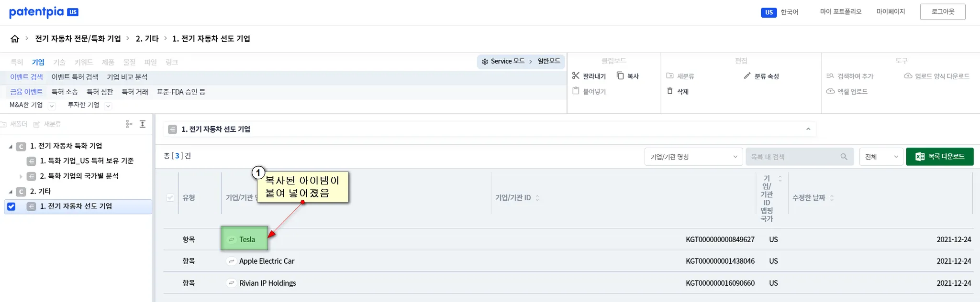Open the 기업/기관 명칭 combo box

693,157
